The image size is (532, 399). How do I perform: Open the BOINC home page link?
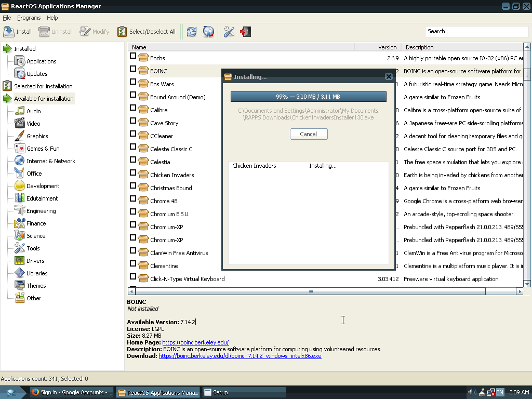[195, 342]
